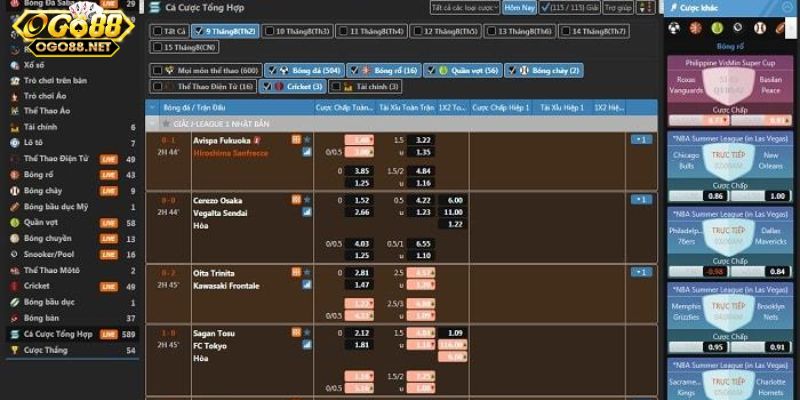Screen dimensions: 800x400
Task: Uncheck the 9 Tháng8(Th2) date filter
Action: pos(199,31)
